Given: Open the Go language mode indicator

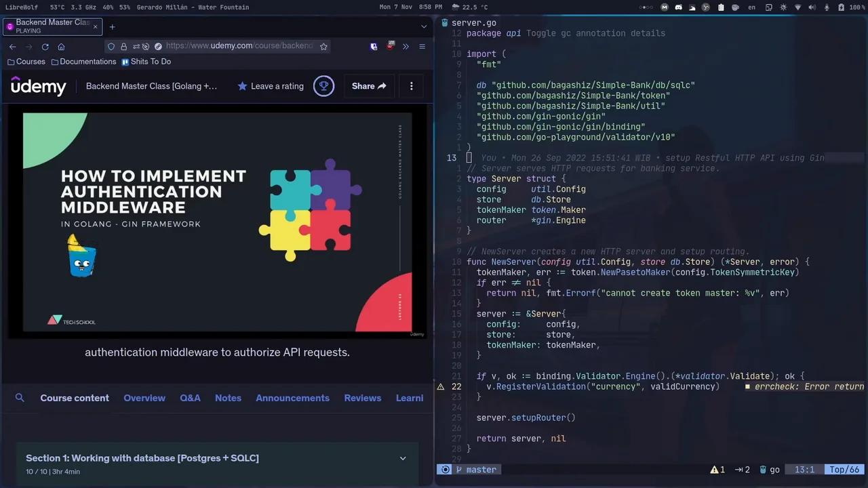Looking at the screenshot, I should [x=774, y=469].
